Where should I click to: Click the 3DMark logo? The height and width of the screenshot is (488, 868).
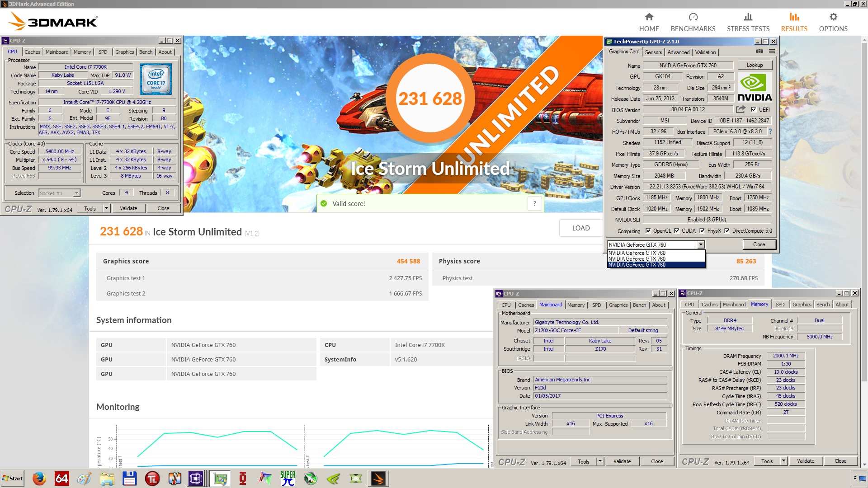coord(53,22)
